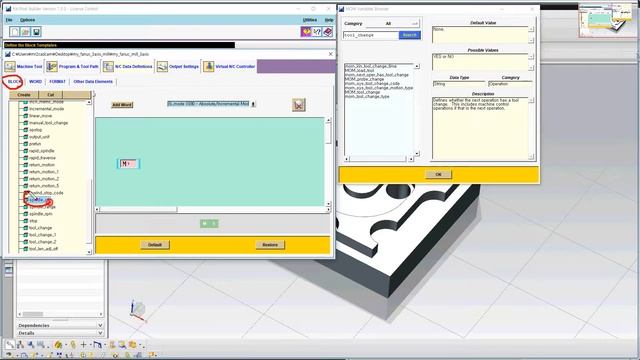
Task: Click the Default button
Action: click(x=155, y=245)
